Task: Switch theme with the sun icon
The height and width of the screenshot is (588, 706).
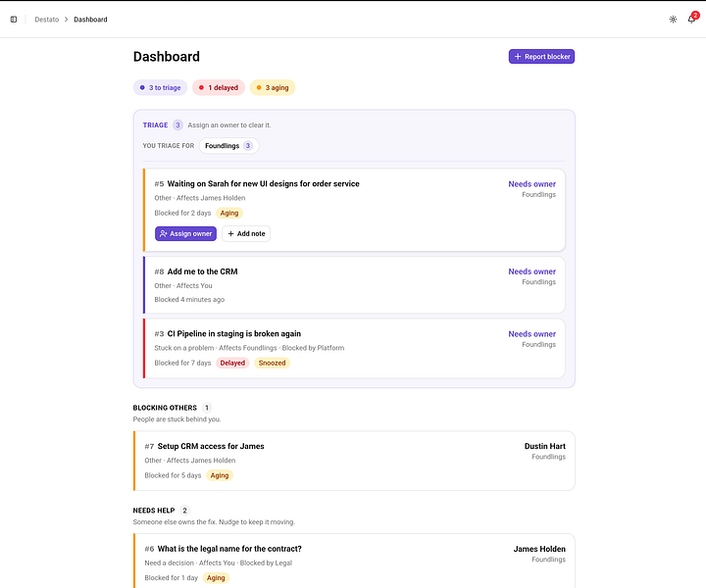Action: click(673, 20)
